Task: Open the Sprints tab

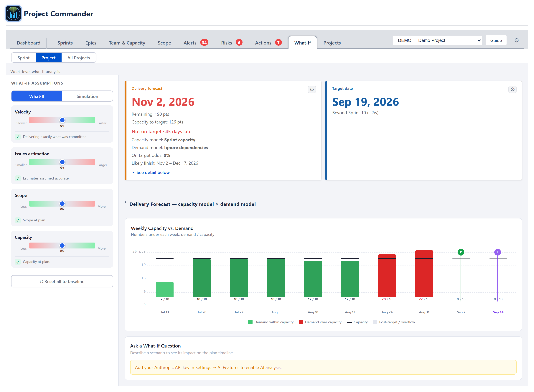Action: (x=65, y=43)
